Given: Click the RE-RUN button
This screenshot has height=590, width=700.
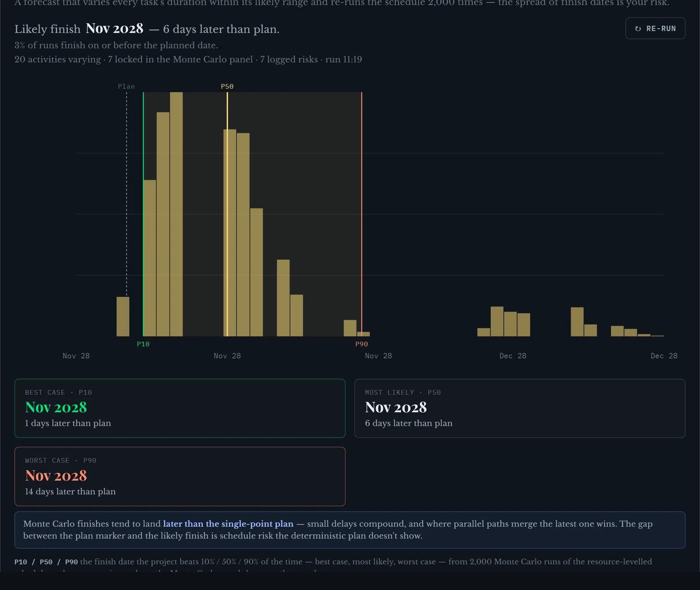Looking at the screenshot, I should [x=655, y=28].
